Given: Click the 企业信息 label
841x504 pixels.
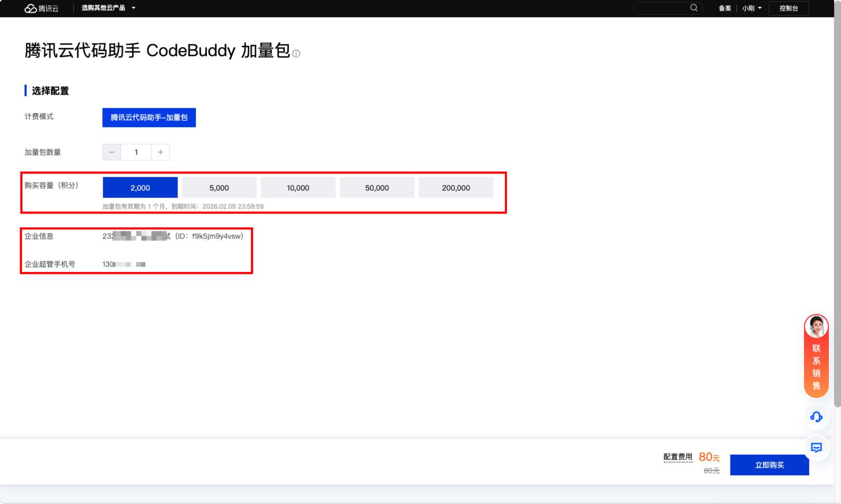Looking at the screenshot, I should tap(39, 236).
